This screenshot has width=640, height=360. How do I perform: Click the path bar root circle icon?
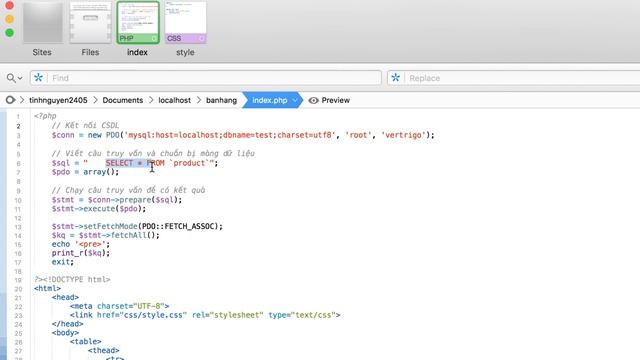[10, 100]
